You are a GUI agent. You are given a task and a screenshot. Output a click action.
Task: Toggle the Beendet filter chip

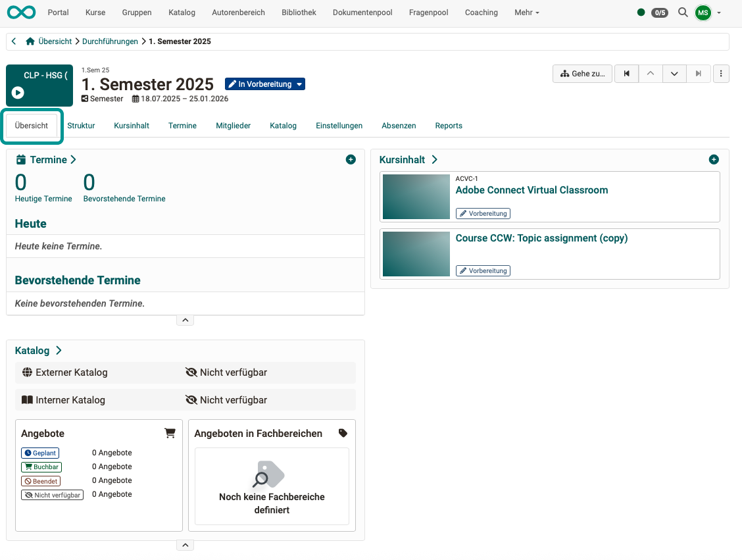click(40, 480)
